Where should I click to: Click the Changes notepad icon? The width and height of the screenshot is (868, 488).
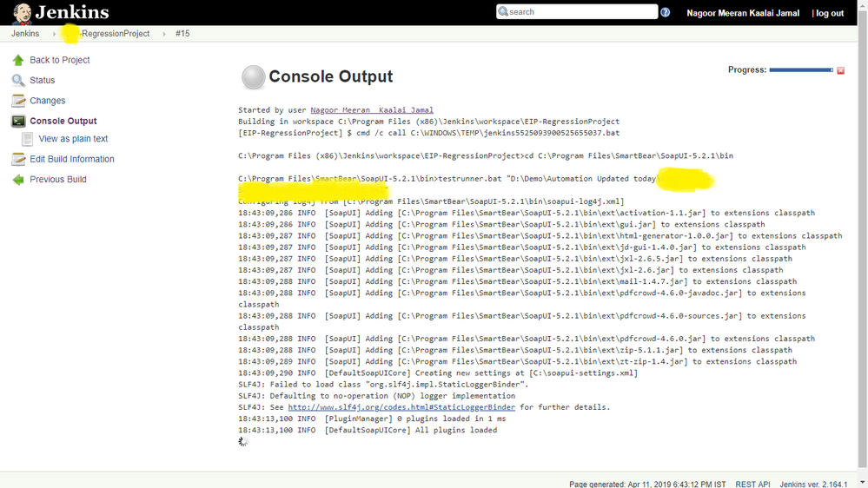(18, 101)
